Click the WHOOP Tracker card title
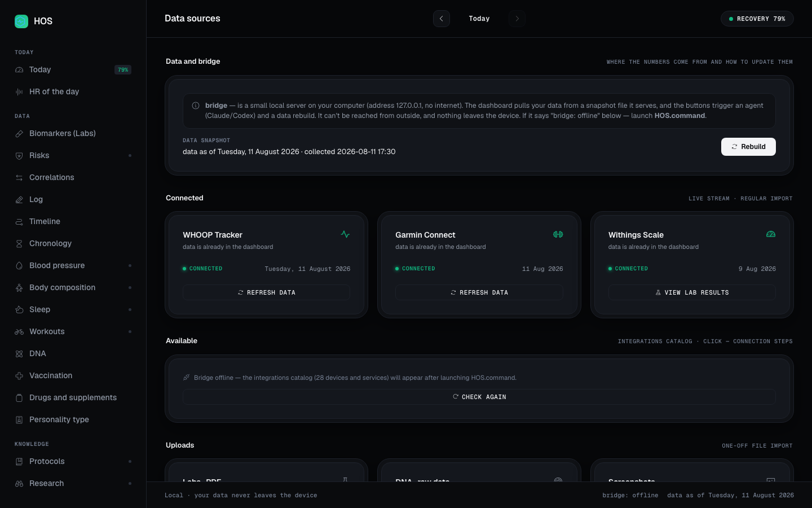 [x=213, y=235]
